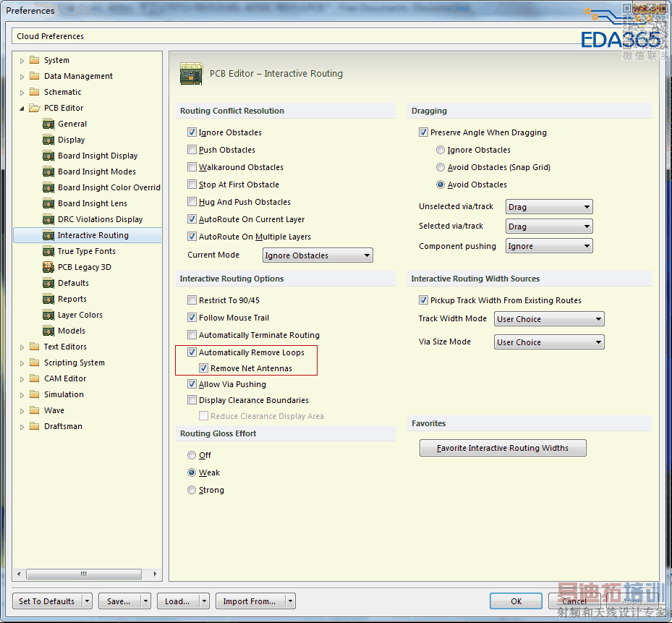Click Board Insight Lens icon

pos(48,203)
